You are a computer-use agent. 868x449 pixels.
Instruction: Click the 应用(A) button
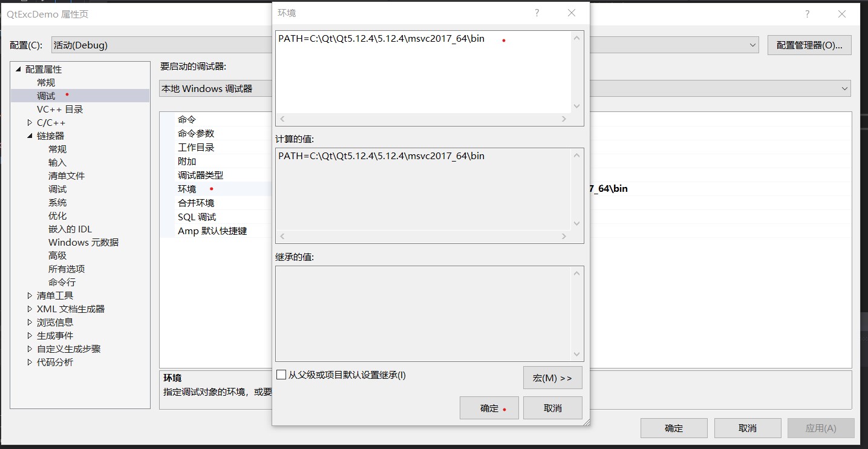821,428
